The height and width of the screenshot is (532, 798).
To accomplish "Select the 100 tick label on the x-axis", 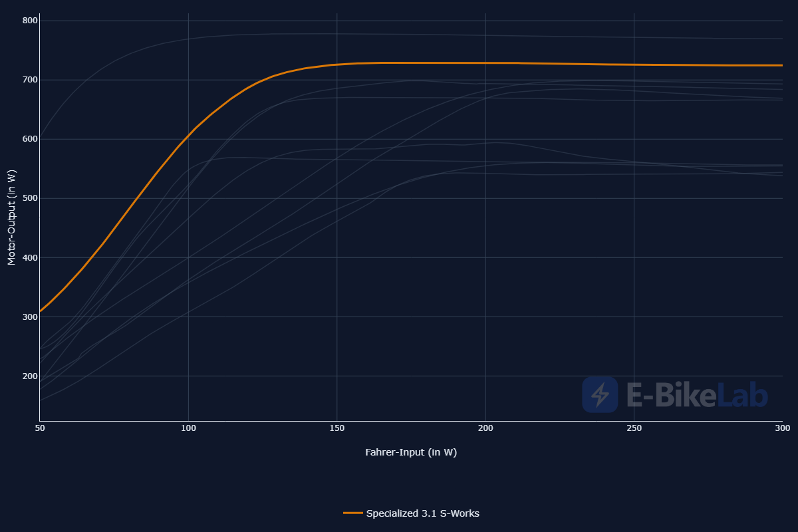I will [188, 430].
